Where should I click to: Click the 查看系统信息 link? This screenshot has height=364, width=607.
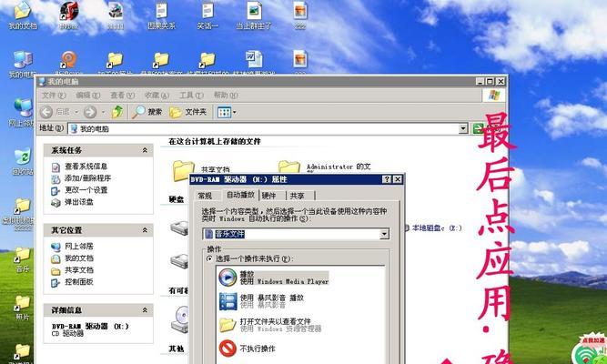(x=86, y=167)
